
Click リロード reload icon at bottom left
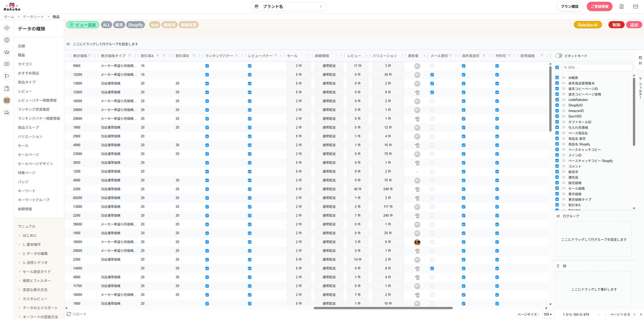tap(69, 314)
